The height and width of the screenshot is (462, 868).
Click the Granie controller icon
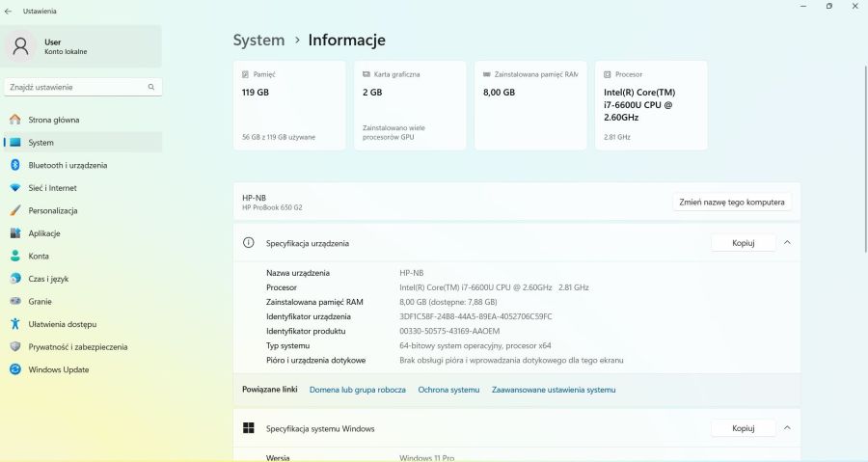pos(15,301)
